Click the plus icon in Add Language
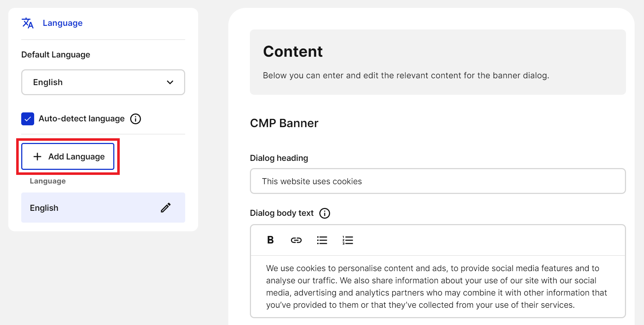Screen dimensions: 644x325 point(37,157)
